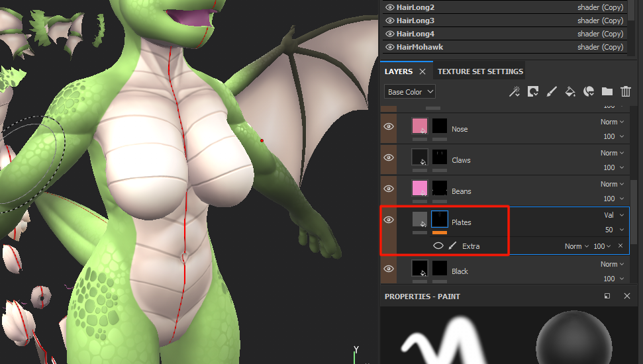Screen dimensions: 643x364
Task: Open the Beans layer opacity dropdown
Action: click(x=614, y=199)
